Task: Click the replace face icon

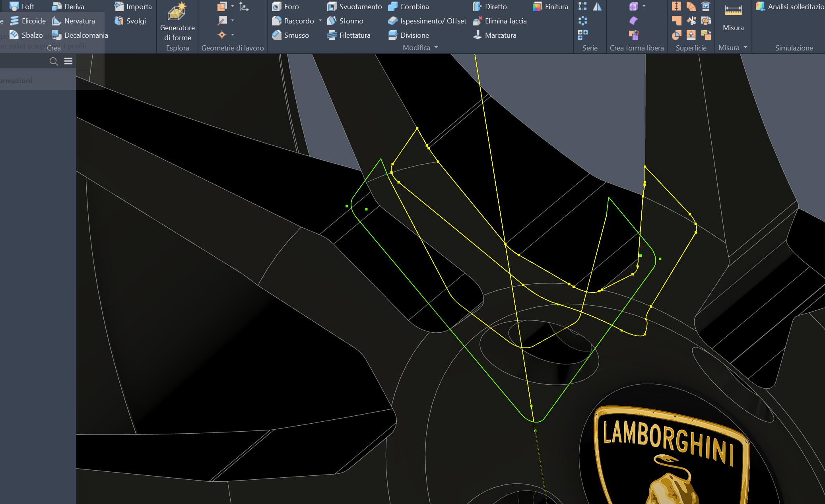Action: (x=706, y=6)
